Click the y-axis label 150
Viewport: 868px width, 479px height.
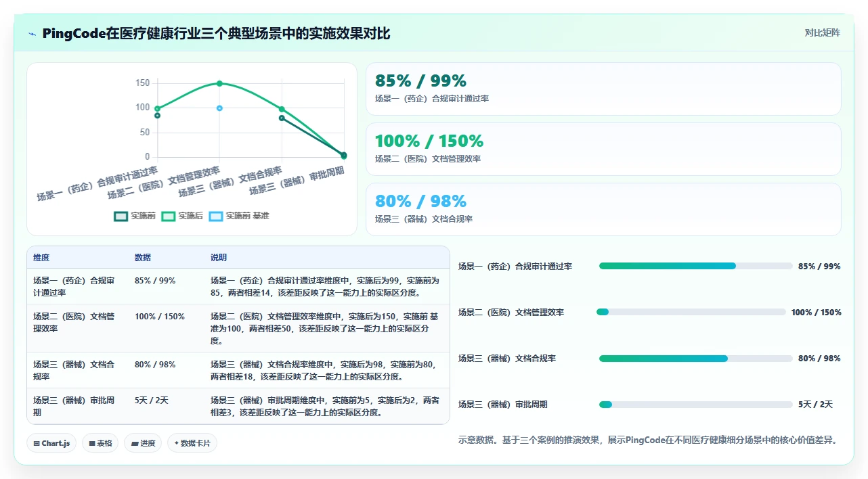(x=143, y=83)
